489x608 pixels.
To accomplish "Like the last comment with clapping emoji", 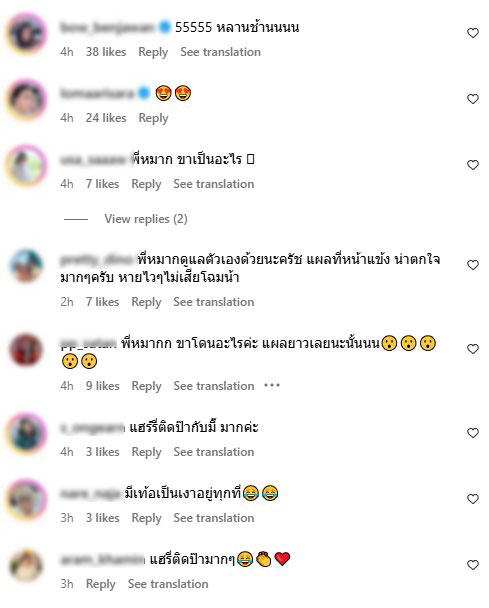I will coord(473,565).
